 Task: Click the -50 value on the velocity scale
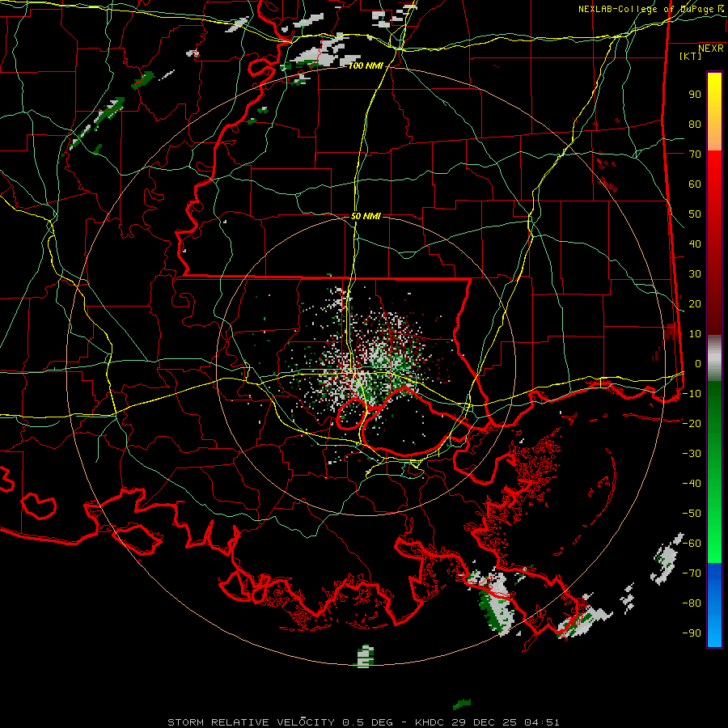click(692, 514)
